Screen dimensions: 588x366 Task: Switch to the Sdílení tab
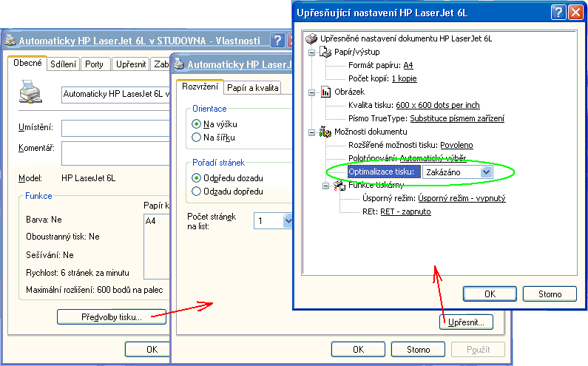tap(64, 64)
